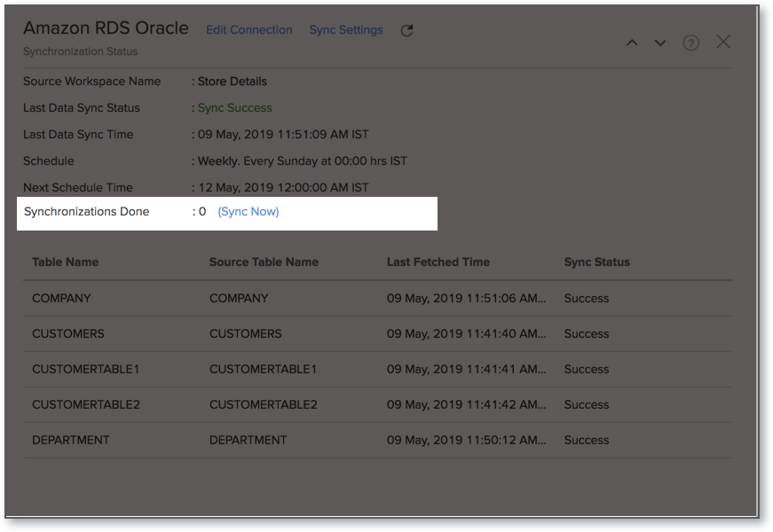Screen dimensions: 773x532
Task: Click the 11:41:41 AM fetched time cell
Action: pyautogui.click(x=466, y=370)
